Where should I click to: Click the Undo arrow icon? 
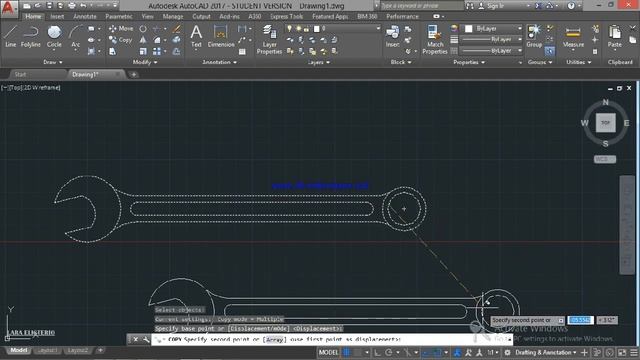pyautogui.click(x=83, y=6)
